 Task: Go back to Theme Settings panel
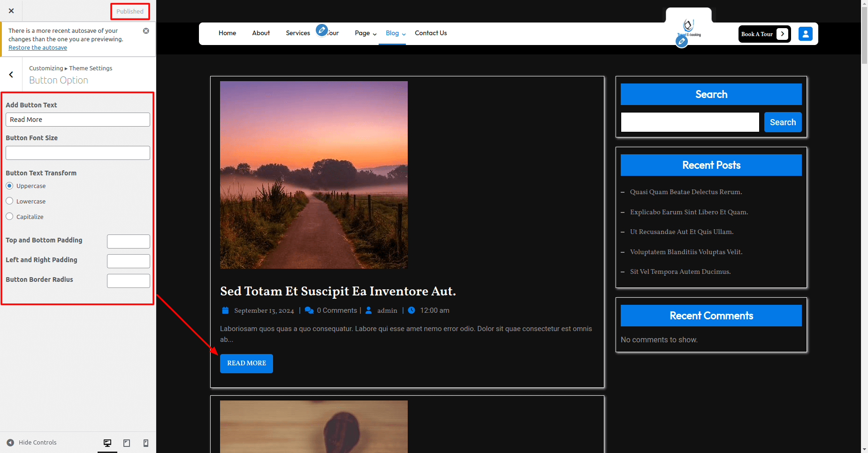pos(11,75)
